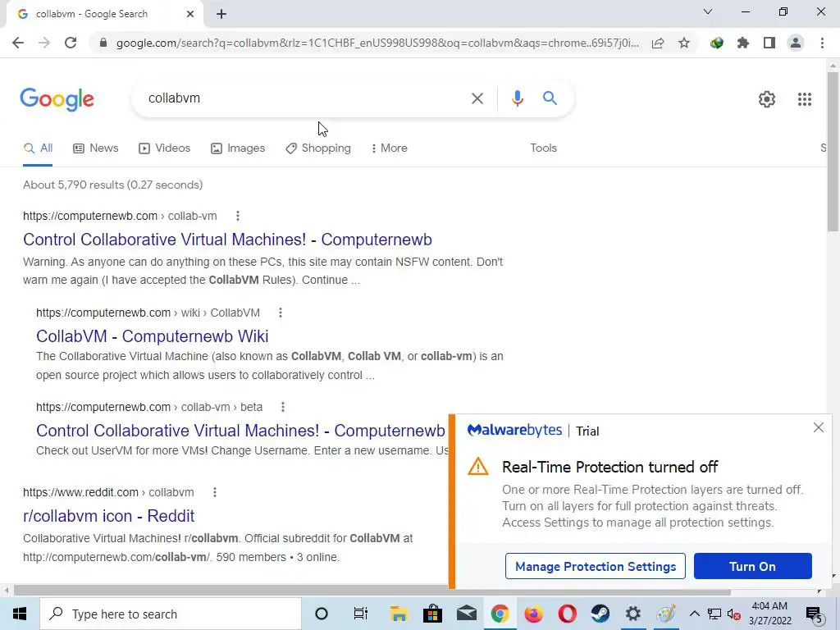
Task: Click Manage Protection Settings button
Action: 596,566
